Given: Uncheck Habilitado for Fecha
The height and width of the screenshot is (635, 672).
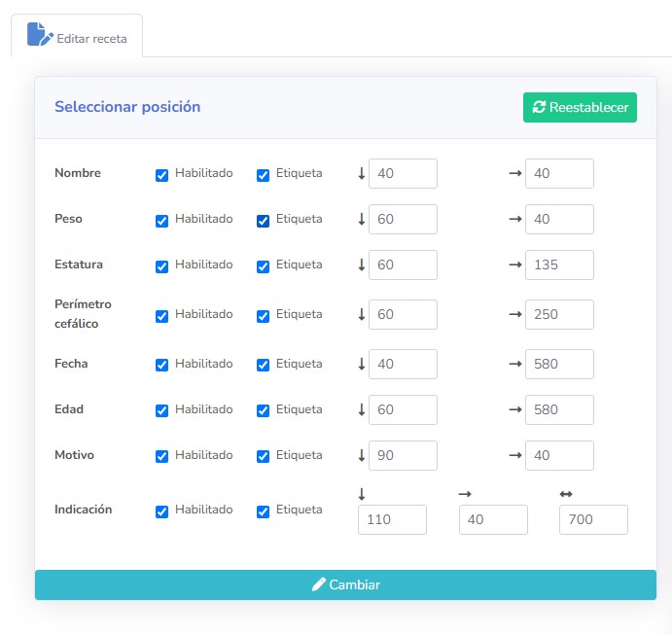Looking at the screenshot, I should [162, 366].
